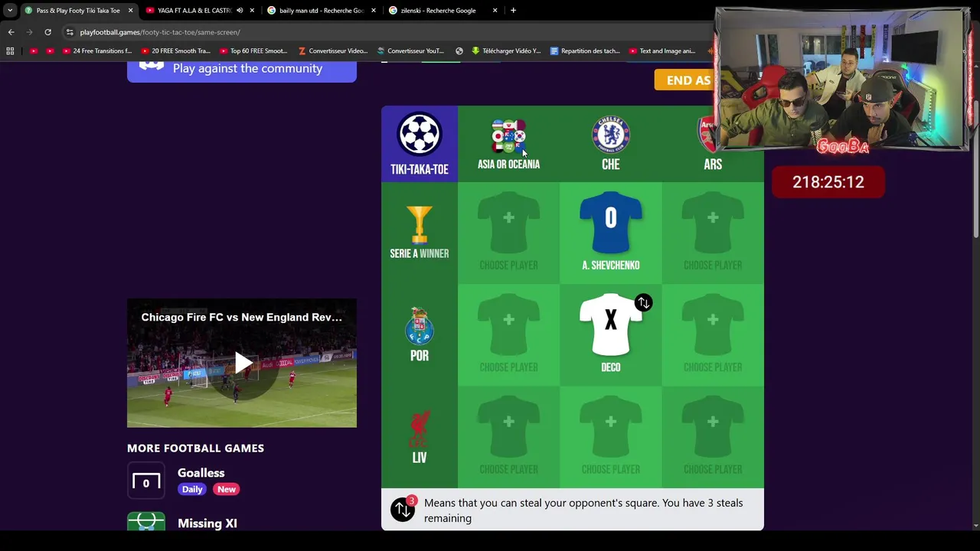The width and height of the screenshot is (980, 551).
Task: Click the New tag under Goalless
Action: click(x=227, y=489)
